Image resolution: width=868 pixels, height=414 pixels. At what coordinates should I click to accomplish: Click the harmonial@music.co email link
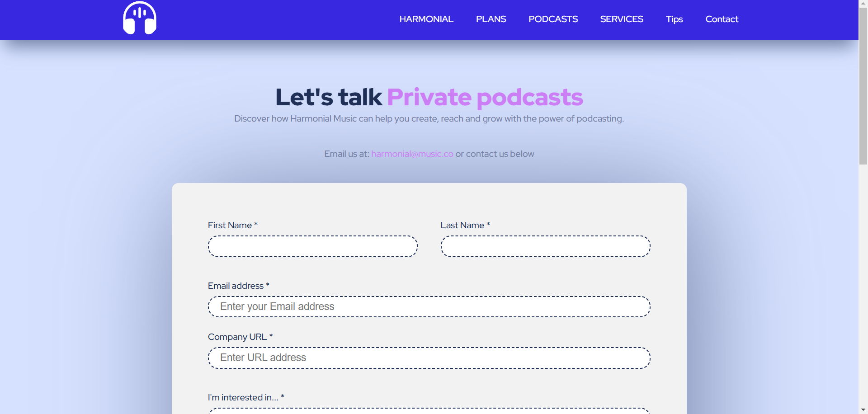pos(412,154)
